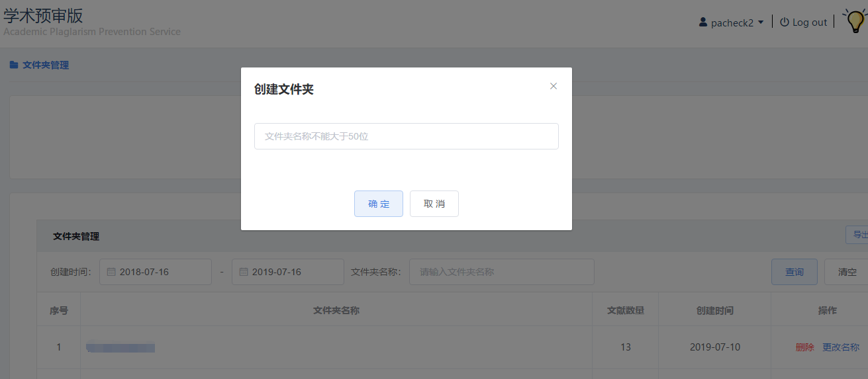Click the calendar icon in 2019-07-16 date field
Image resolution: width=868 pixels, height=379 pixels.
point(244,272)
